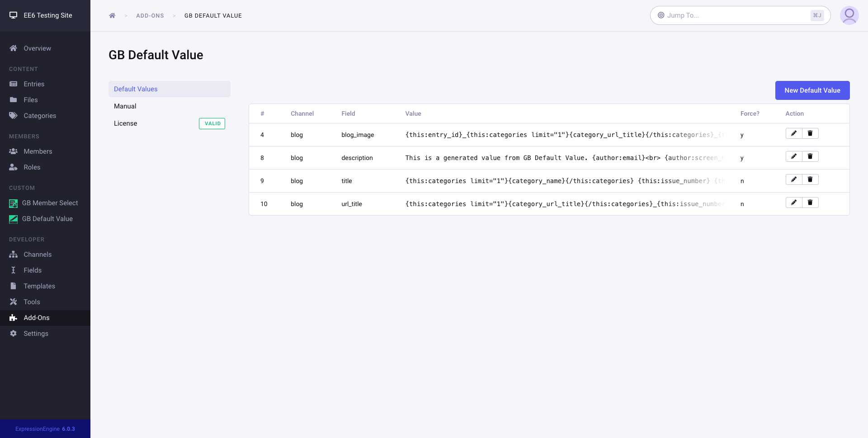Open the user avatar menu
The width and height of the screenshot is (868, 438).
coord(849,15)
